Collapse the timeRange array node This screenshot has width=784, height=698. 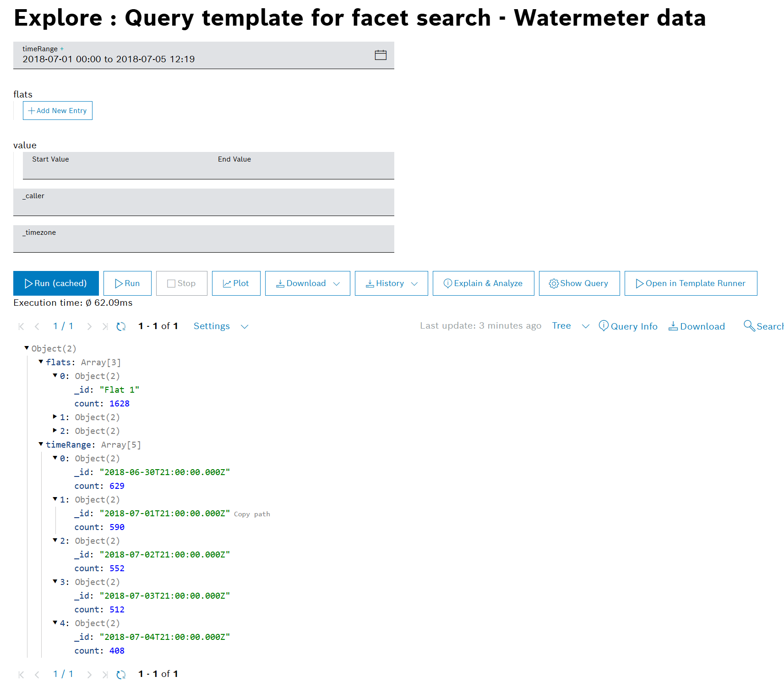coord(41,444)
